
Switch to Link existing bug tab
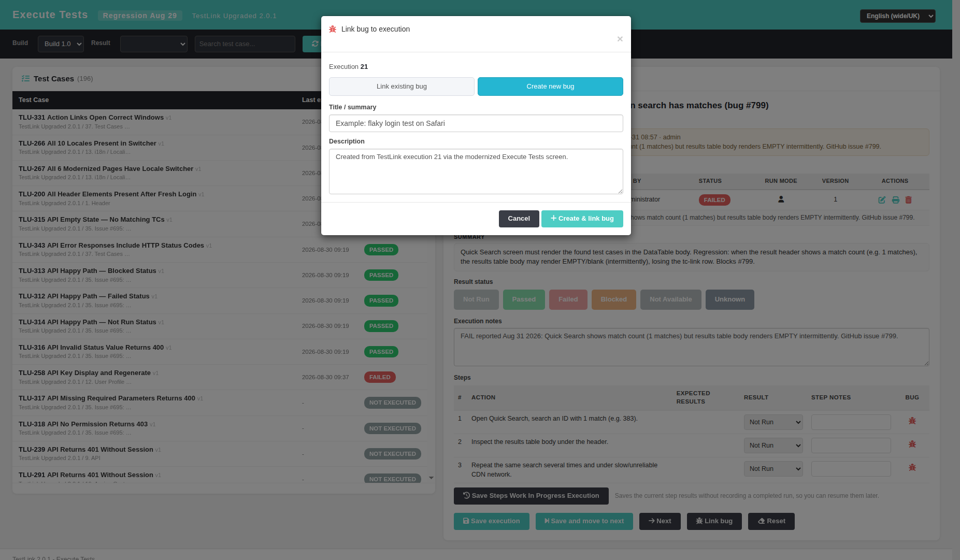[402, 87]
